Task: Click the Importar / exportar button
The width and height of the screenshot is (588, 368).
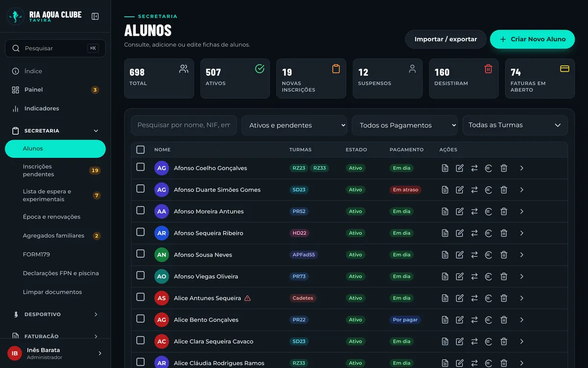Action: (x=445, y=39)
